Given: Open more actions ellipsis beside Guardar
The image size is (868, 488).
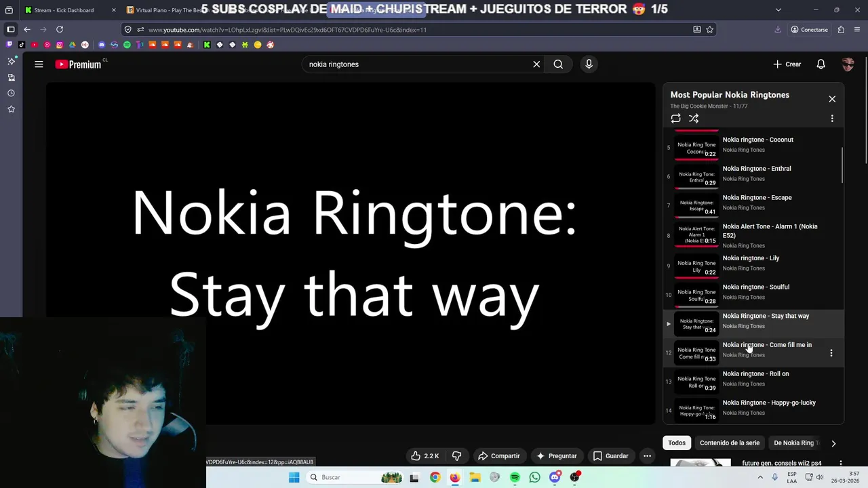Looking at the screenshot, I should click(647, 456).
